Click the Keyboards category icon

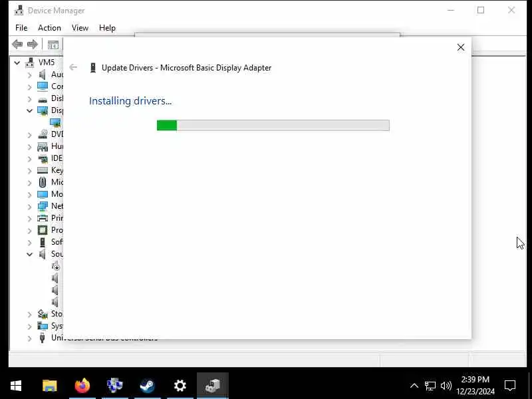pos(43,170)
